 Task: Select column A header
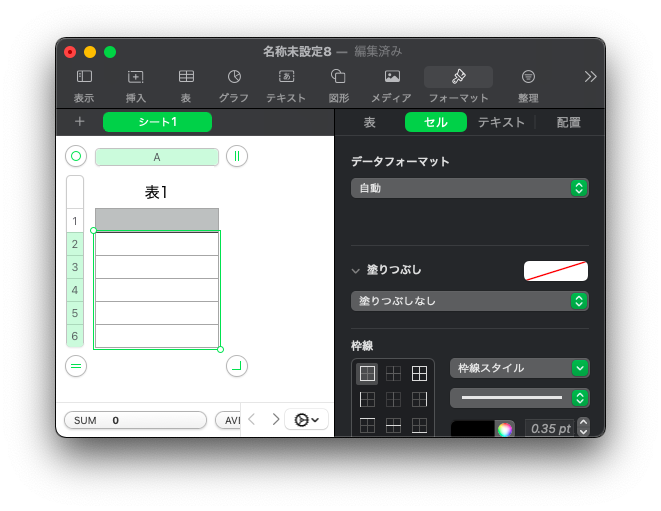click(x=157, y=157)
